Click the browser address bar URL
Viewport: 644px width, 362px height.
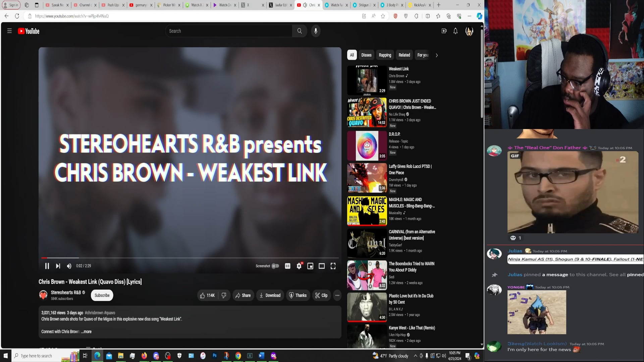[x=72, y=16]
